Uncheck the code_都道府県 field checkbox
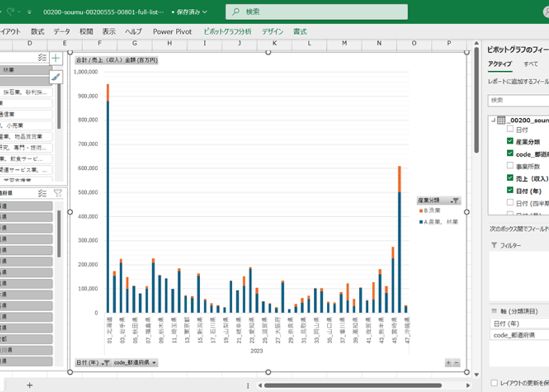The image size is (549, 392). pos(510,153)
